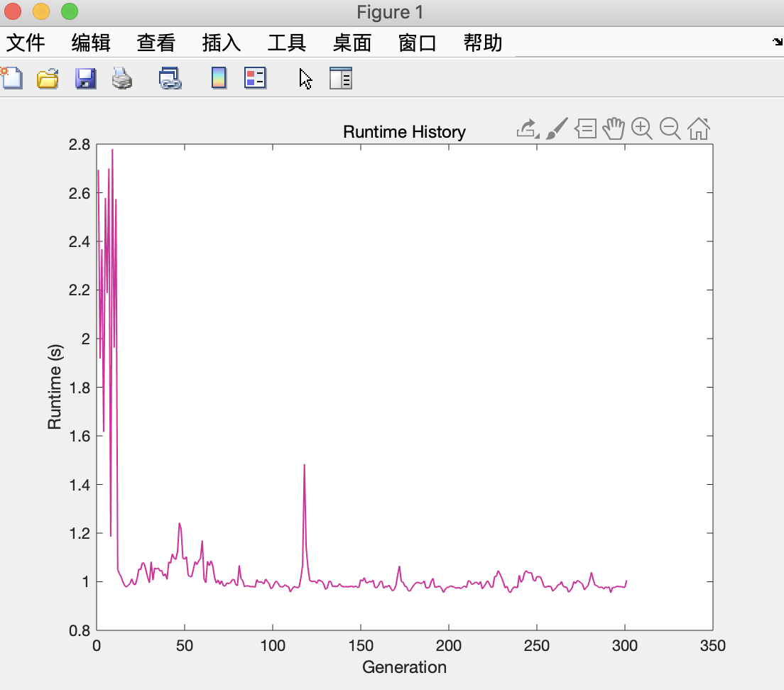Open the 查看 menu
This screenshot has width=784, height=690.
click(x=156, y=43)
